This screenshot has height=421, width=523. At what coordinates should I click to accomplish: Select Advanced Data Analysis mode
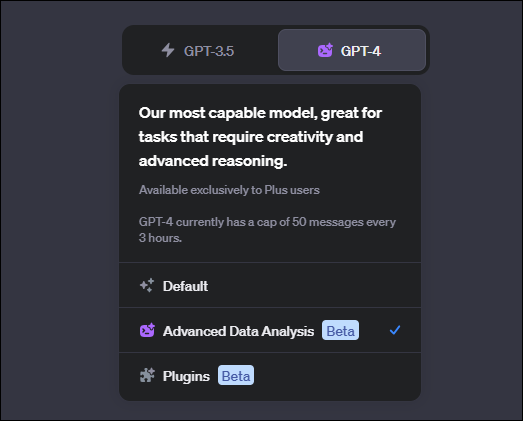(x=270, y=330)
